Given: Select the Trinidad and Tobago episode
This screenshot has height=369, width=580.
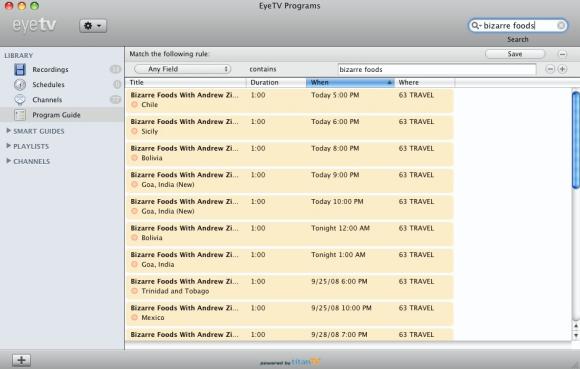Looking at the screenshot, I should [290, 286].
